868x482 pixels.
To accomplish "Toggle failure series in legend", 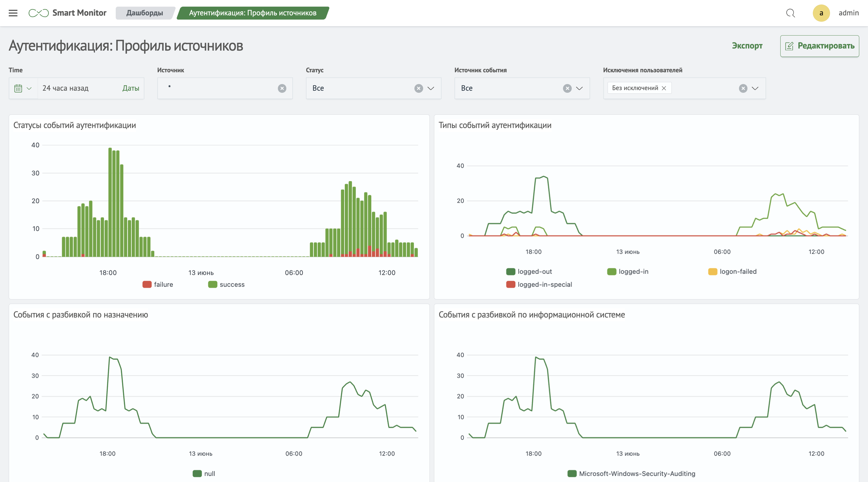I will point(158,284).
